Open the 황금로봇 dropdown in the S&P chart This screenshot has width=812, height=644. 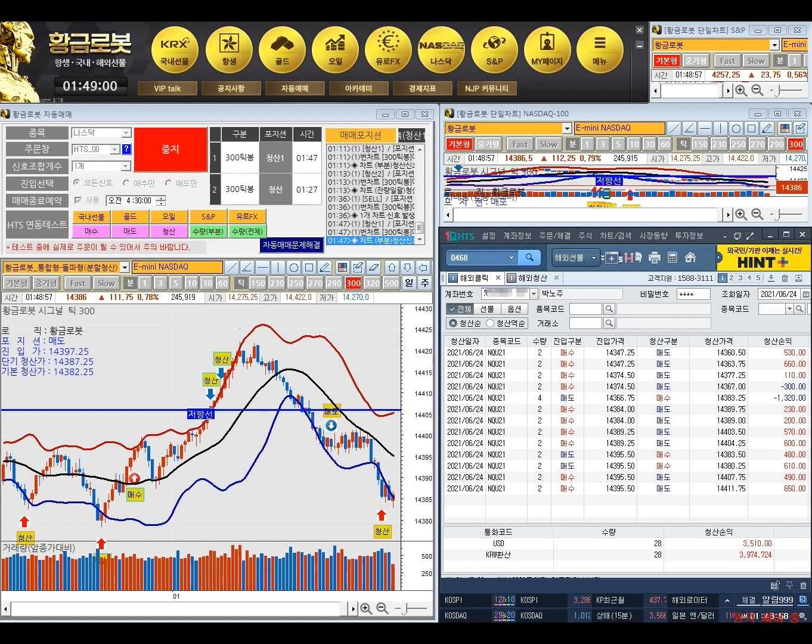774,45
